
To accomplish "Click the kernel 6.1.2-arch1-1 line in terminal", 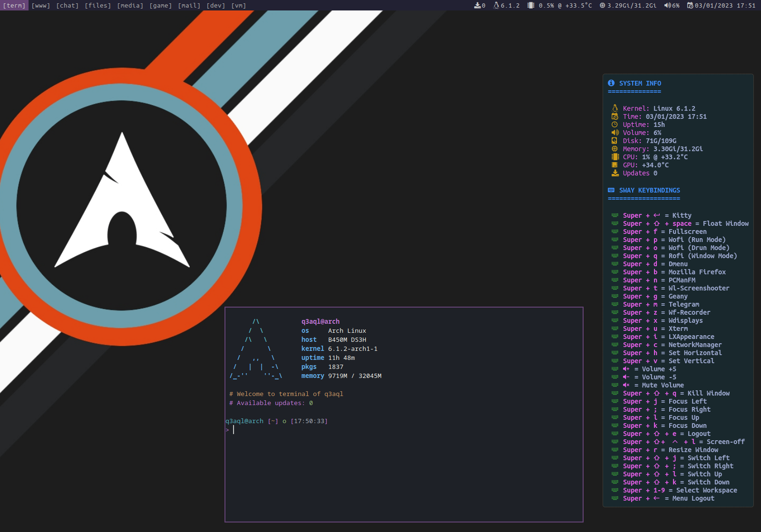I will [x=340, y=348].
